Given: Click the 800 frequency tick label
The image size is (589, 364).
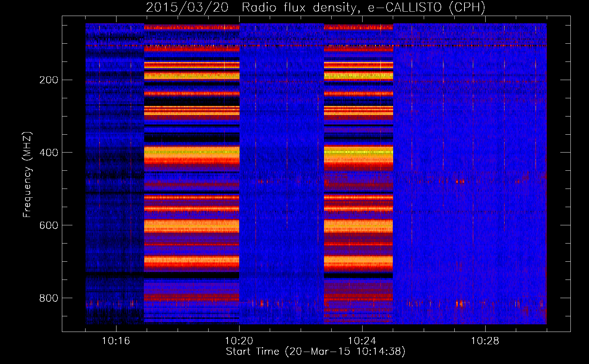Looking at the screenshot, I should tap(48, 298).
